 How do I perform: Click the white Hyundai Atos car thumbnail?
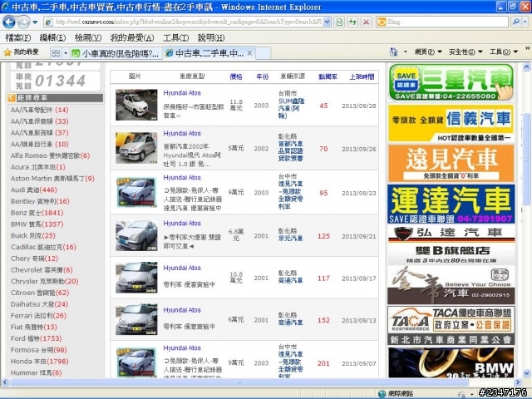coord(136,105)
